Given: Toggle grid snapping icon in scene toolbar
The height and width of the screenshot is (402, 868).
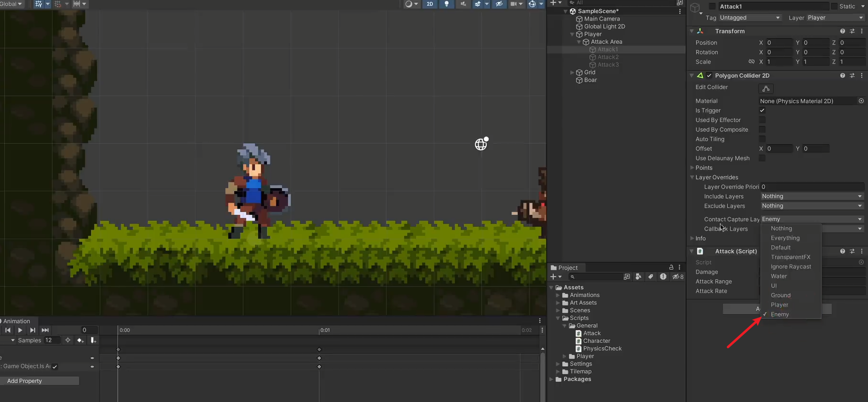Looking at the screenshot, I should click(x=39, y=4).
